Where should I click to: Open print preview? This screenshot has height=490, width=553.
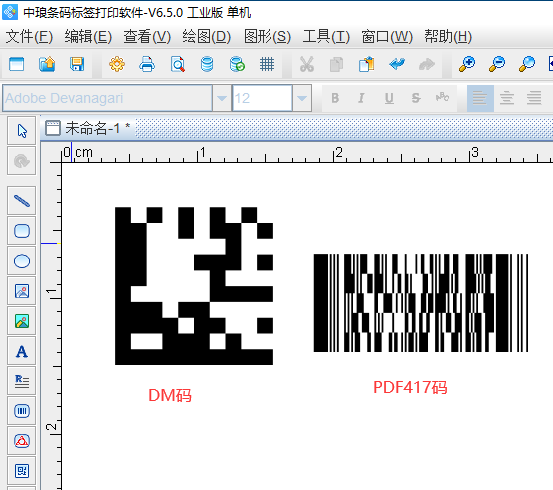177,64
